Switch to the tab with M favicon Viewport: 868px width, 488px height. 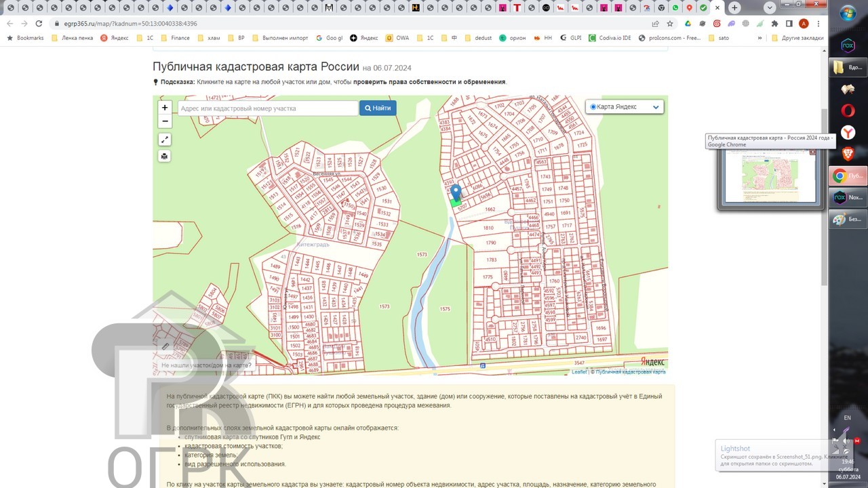click(329, 7)
